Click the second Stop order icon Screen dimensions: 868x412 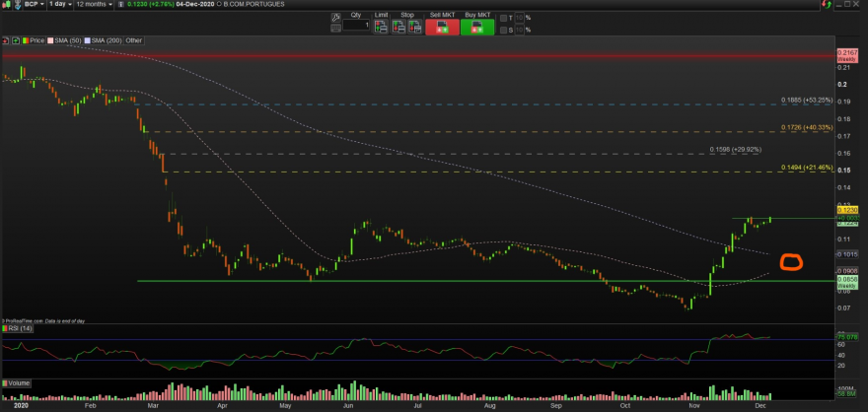(x=415, y=26)
